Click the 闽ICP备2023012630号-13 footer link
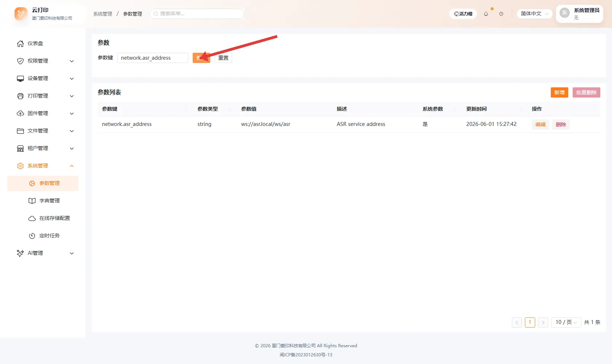 pyautogui.click(x=306, y=355)
